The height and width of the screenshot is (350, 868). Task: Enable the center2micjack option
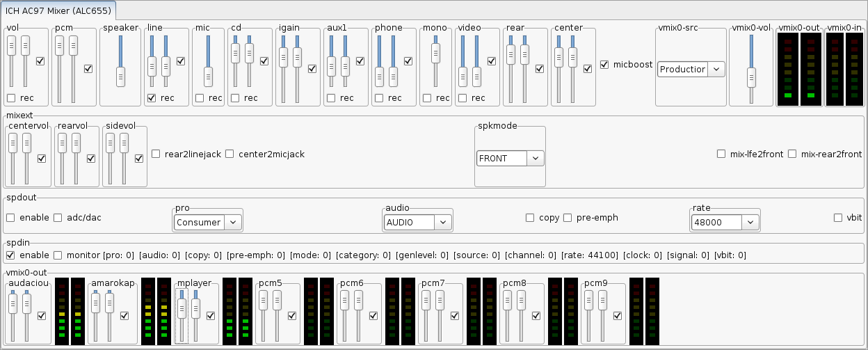[230, 154]
